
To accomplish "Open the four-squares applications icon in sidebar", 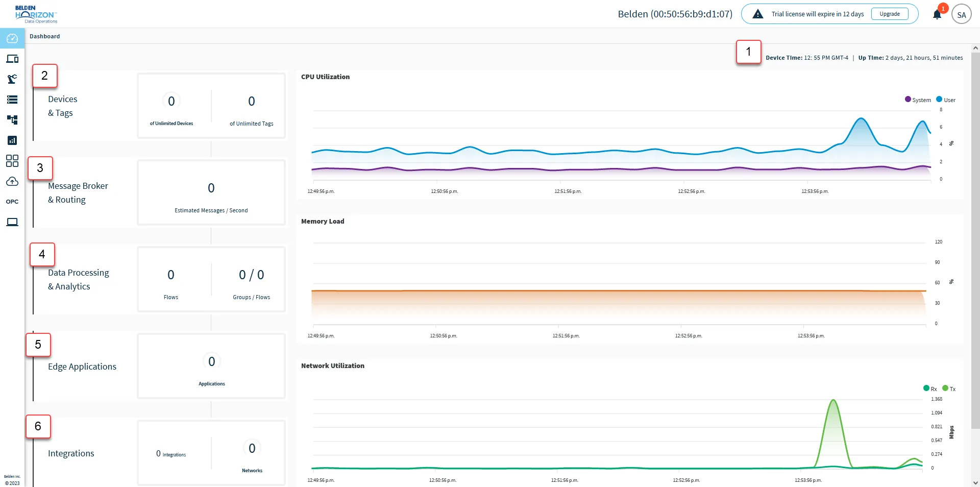I will [12, 161].
